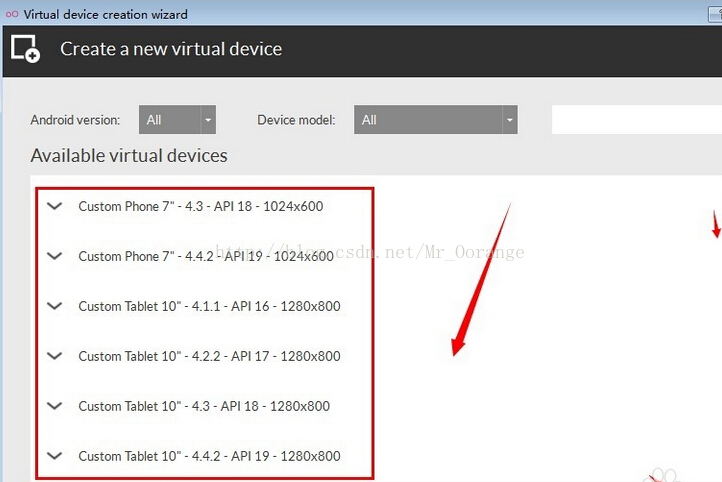Expand Custom Tablet 10" 4.1.1 API 16 chevron

pyautogui.click(x=54, y=306)
